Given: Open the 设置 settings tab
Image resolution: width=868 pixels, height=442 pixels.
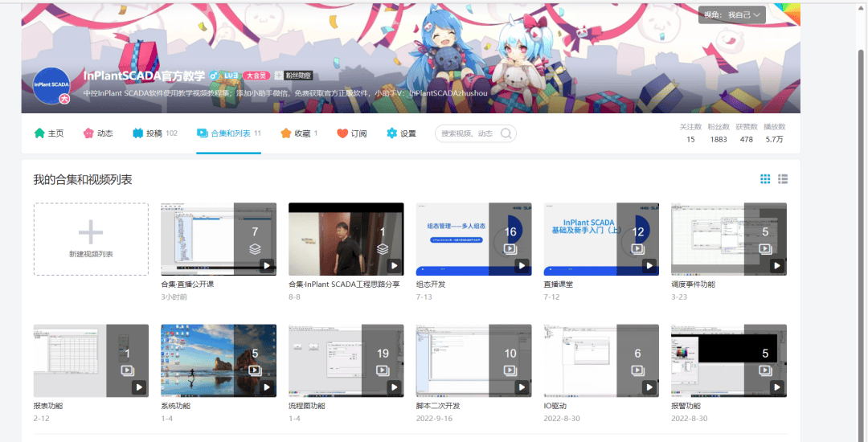Looking at the screenshot, I should [x=401, y=133].
